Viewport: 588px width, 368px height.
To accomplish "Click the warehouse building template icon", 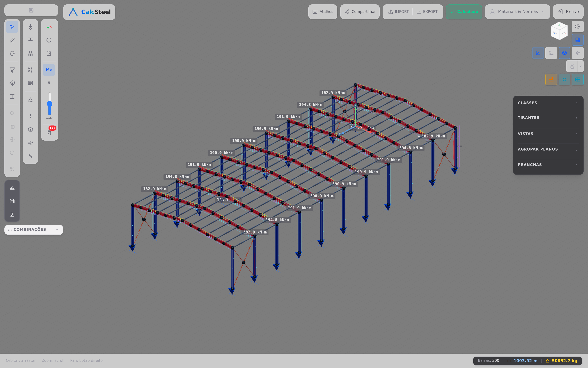I will [12, 201].
